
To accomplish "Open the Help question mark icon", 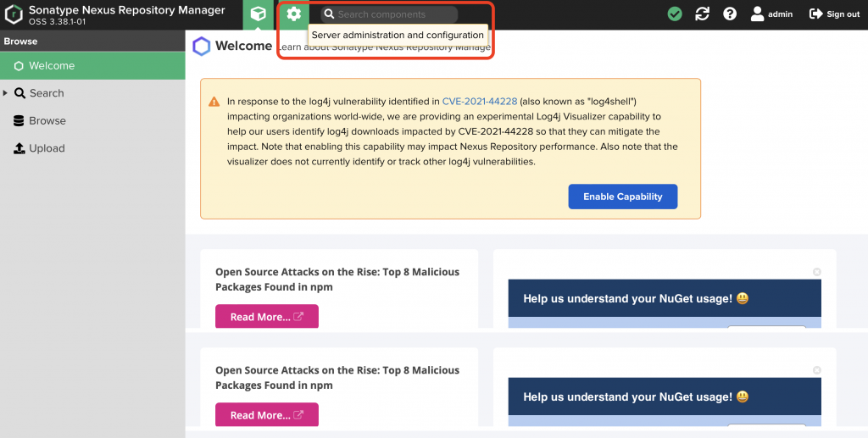I will [730, 14].
